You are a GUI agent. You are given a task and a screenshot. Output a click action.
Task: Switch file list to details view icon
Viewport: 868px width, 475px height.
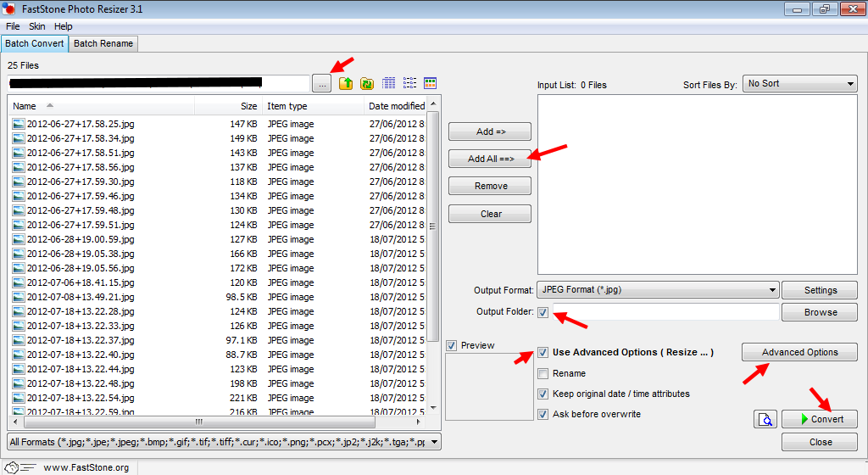coord(388,83)
